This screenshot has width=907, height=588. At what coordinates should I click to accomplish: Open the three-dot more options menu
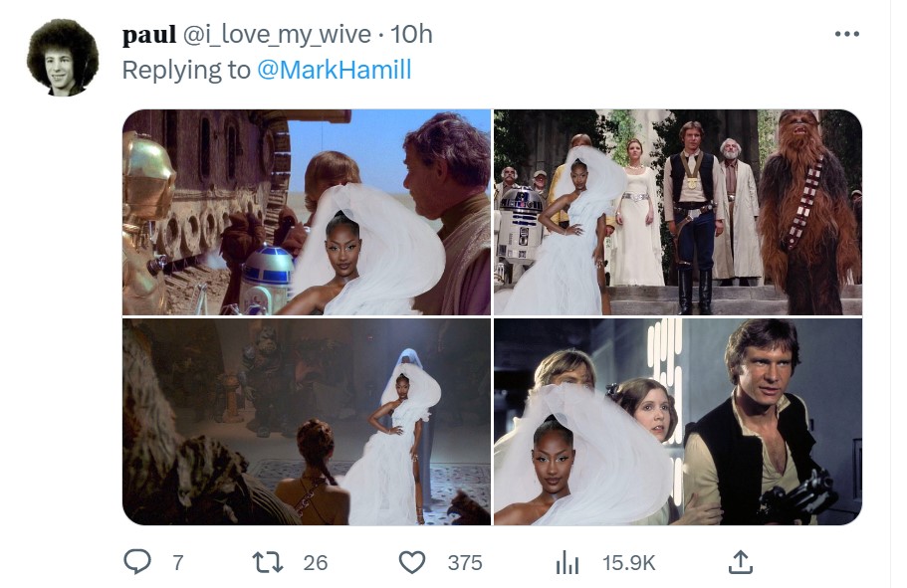(x=846, y=35)
